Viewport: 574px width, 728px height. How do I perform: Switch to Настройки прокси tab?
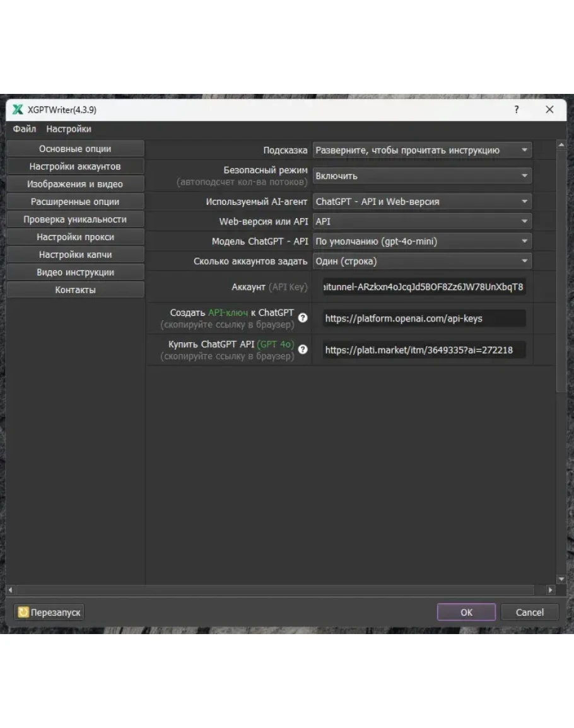click(75, 237)
